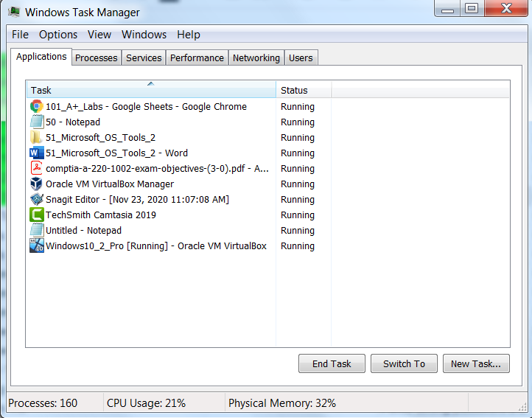Maximize the Task Manager window
Viewport: 532px width, 418px height.
[x=472, y=8]
